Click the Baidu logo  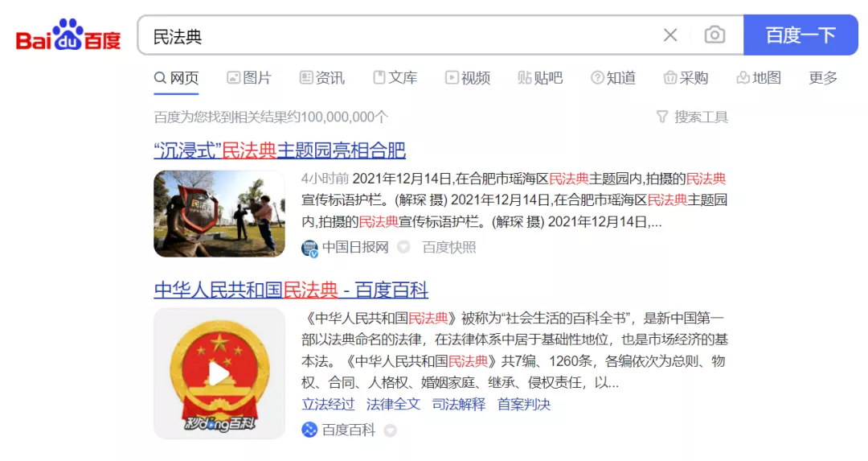tap(68, 35)
